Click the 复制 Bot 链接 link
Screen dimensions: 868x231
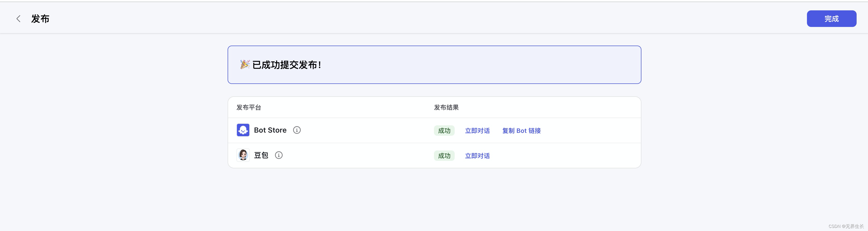[x=521, y=131]
